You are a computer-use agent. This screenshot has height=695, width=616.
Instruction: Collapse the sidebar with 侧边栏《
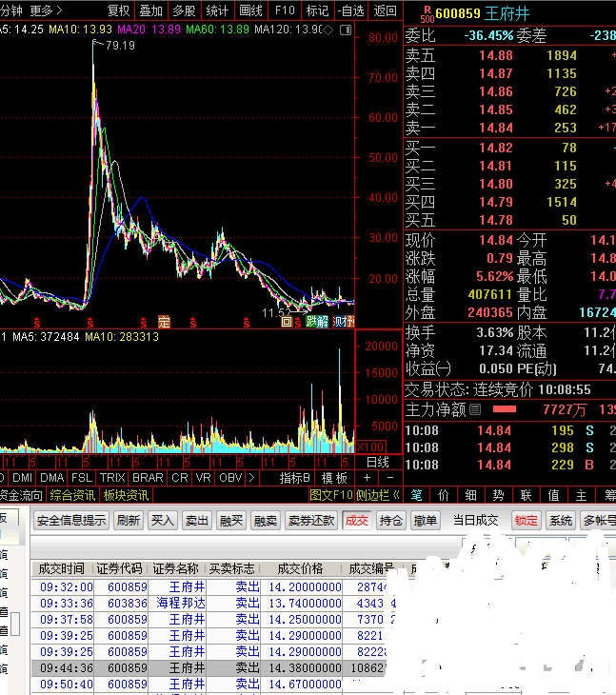point(378,495)
